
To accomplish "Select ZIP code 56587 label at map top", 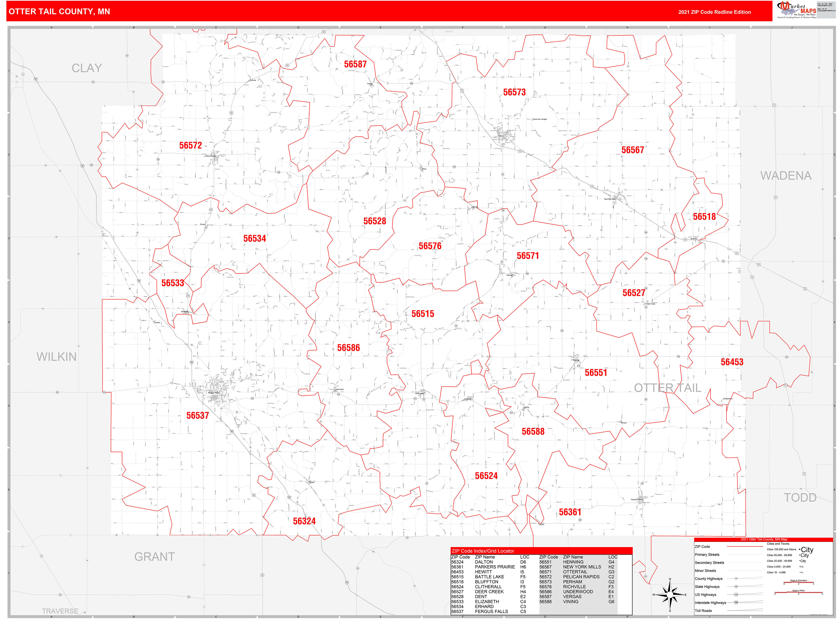I will (x=355, y=65).
